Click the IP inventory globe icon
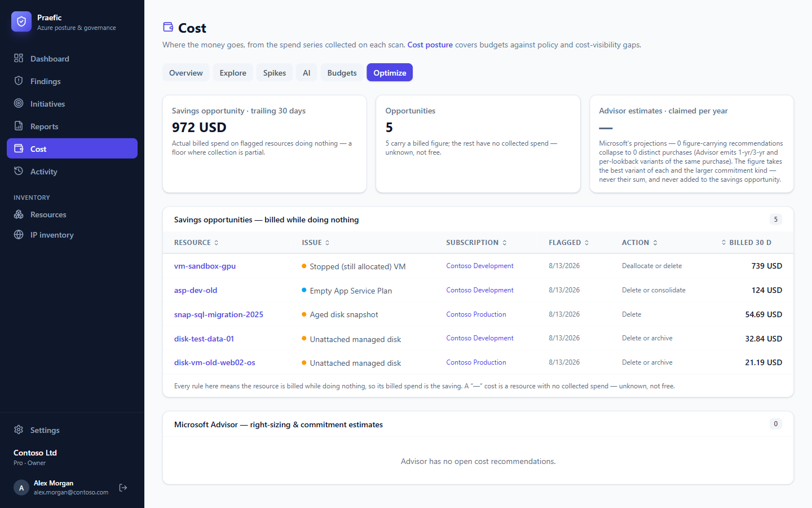The width and height of the screenshot is (812, 508). pos(19,235)
